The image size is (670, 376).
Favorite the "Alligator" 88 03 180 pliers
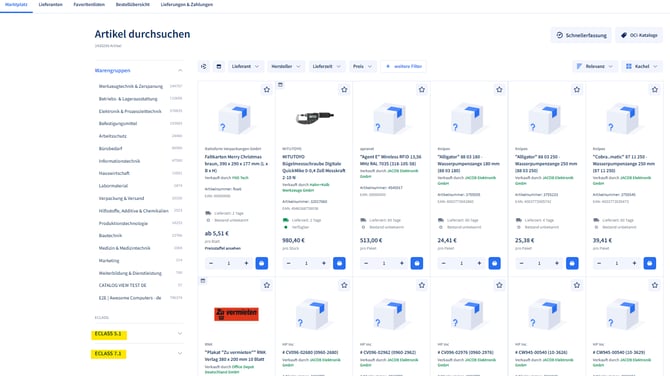500,90
